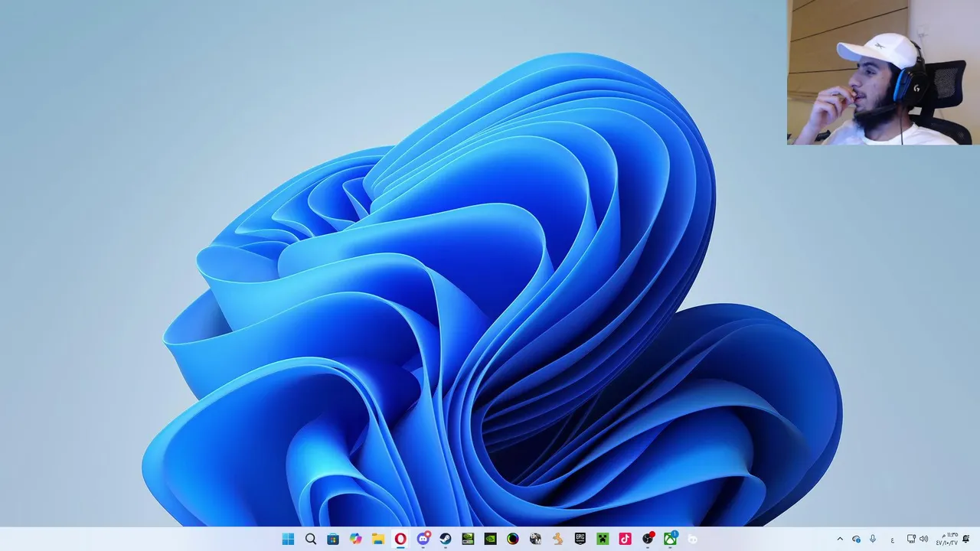The width and height of the screenshot is (980, 551).
Task: Open Steam from the taskbar
Action: point(445,539)
